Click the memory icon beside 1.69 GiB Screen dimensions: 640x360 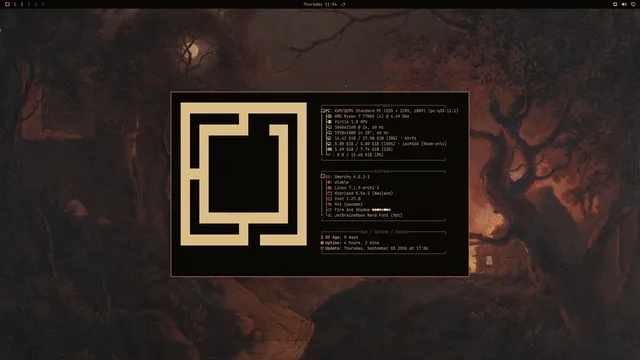click(x=329, y=149)
